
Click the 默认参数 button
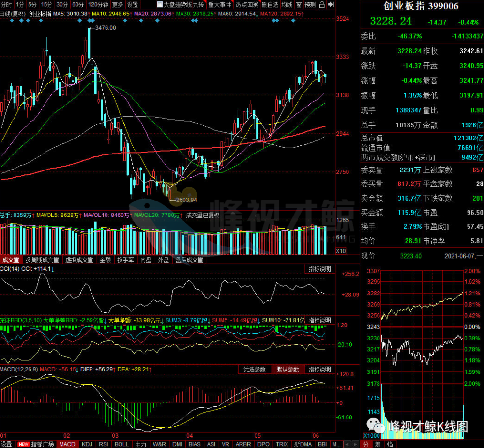287,370
